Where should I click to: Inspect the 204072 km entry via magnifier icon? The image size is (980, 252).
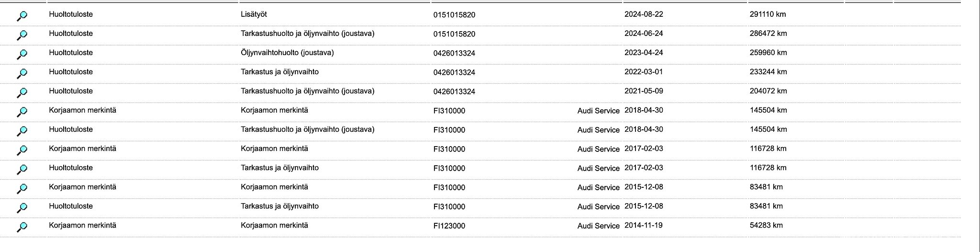[x=22, y=93]
